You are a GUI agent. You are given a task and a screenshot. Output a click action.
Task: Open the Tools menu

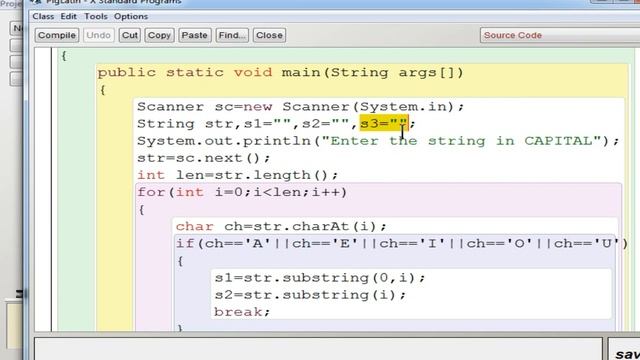pyautogui.click(x=96, y=17)
